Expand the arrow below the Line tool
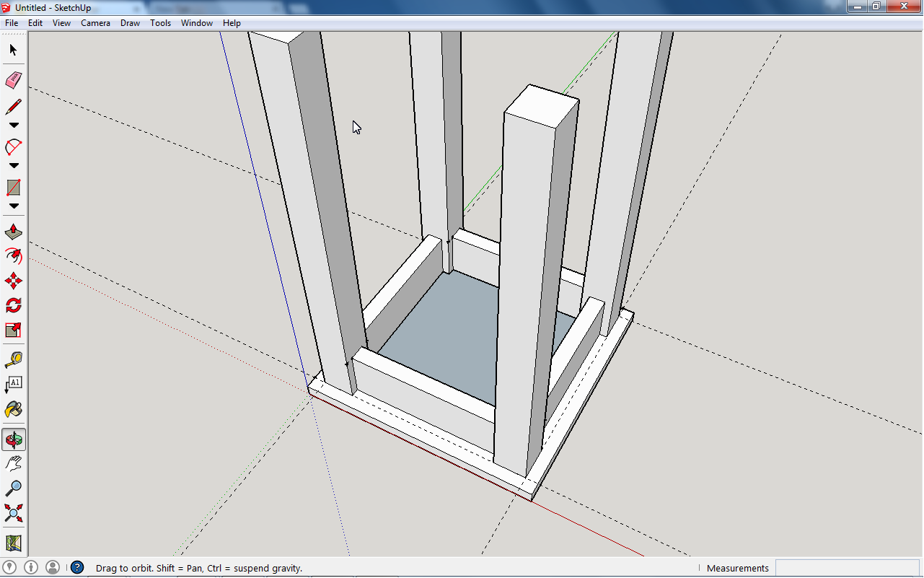Image resolution: width=924 pixels, height=578 pixels. 14,126
